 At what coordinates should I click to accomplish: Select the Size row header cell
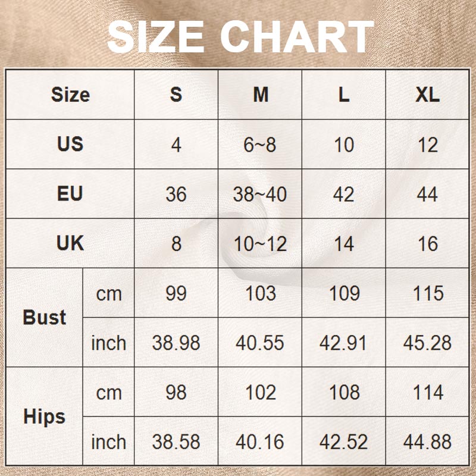click(x=70, y=95)
